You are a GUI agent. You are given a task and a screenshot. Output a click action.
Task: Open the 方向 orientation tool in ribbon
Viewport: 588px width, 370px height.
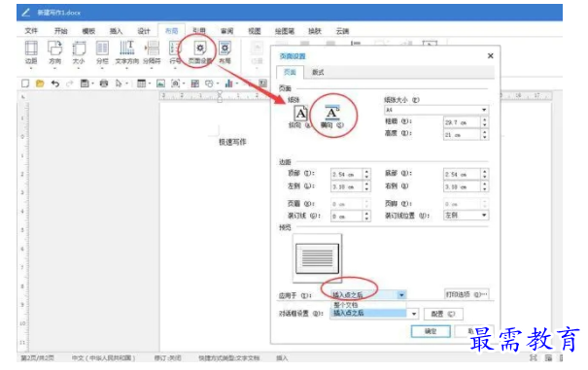point(54,52)
